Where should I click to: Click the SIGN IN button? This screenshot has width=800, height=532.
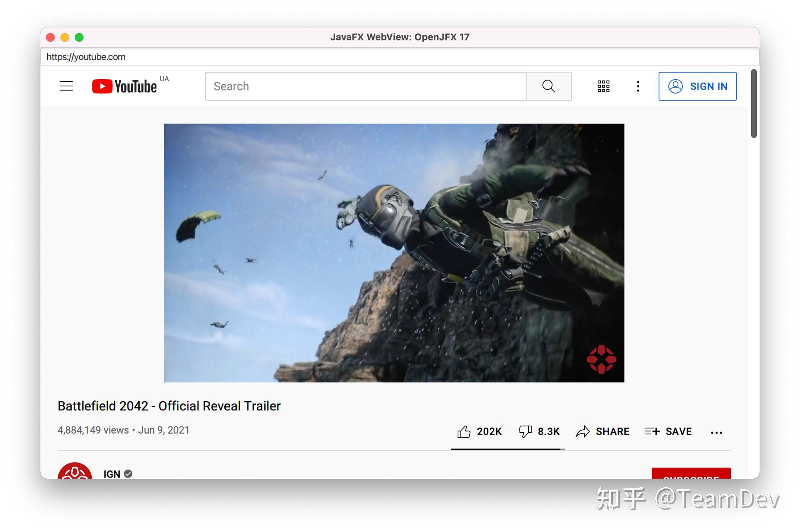698,86
